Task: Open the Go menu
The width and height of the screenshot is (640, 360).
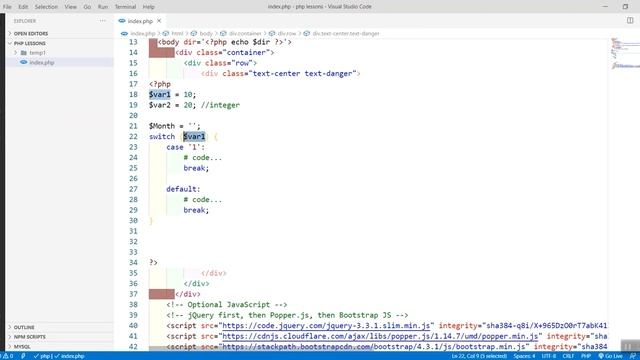Action: [x=87, y=7]
